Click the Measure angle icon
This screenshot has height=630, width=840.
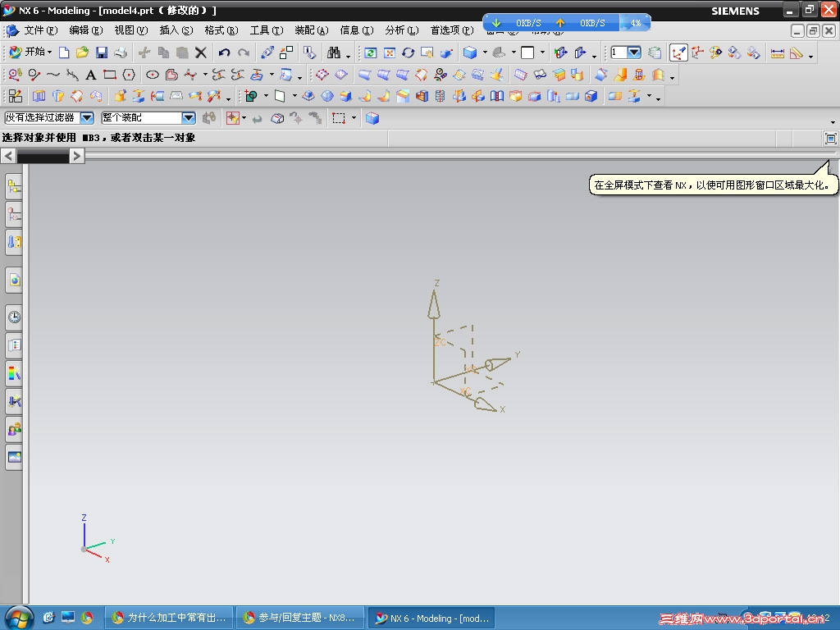[x=797, y=52]
